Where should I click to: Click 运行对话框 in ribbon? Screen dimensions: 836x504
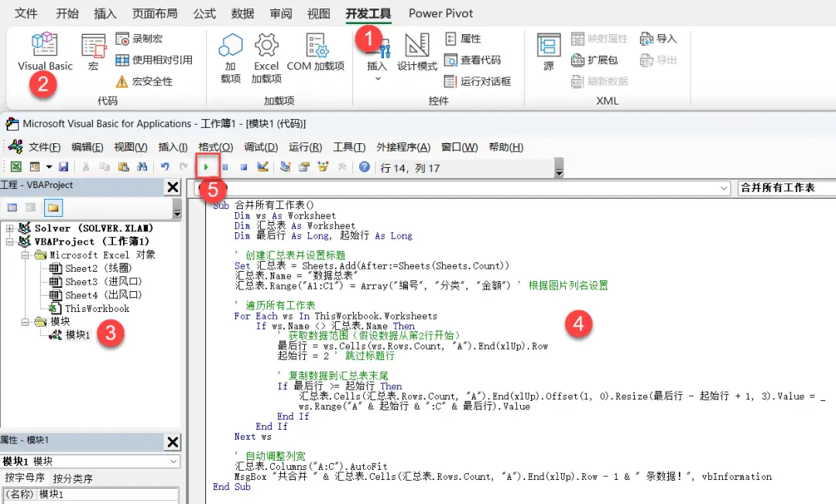(x=478, y=81)
